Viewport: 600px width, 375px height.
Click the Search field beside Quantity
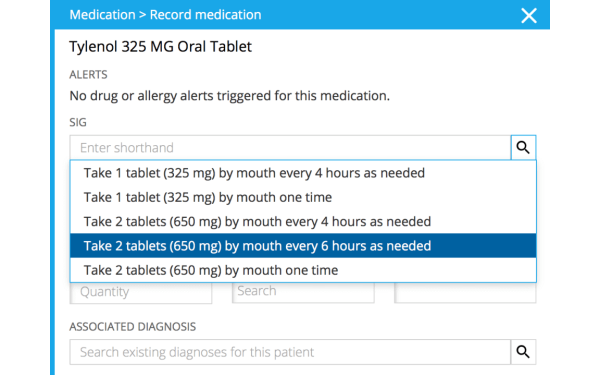[303, 292]
